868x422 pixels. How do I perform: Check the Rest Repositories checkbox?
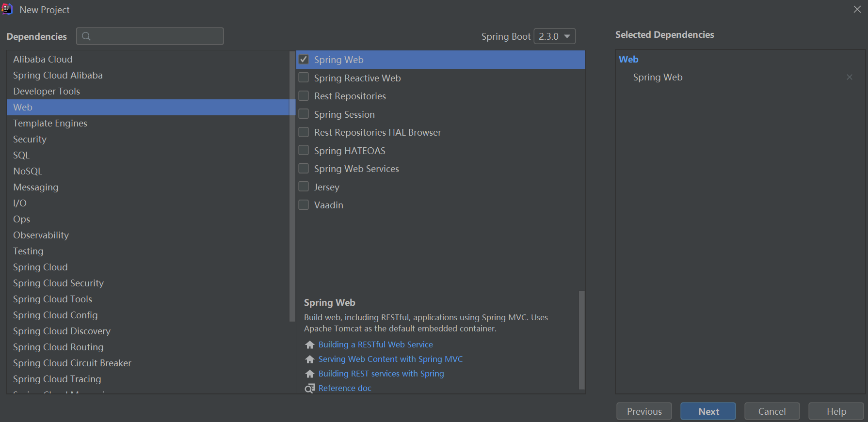tap(304, 96)
